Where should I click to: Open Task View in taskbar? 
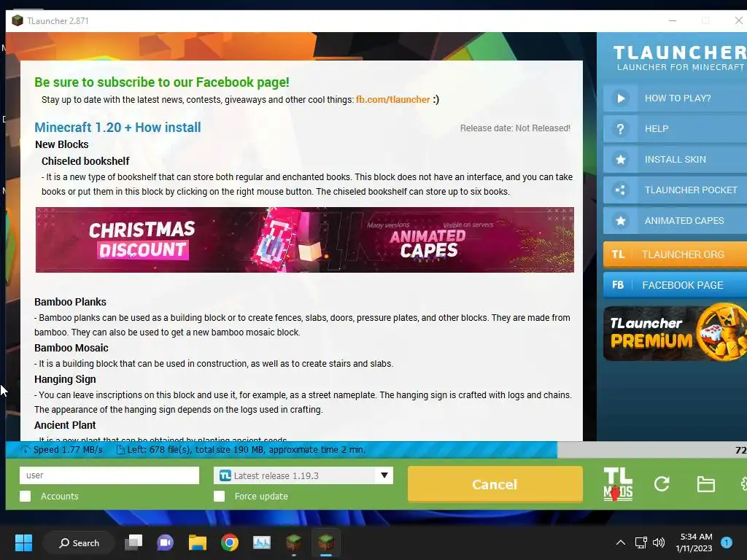click(x=133, y=542)
